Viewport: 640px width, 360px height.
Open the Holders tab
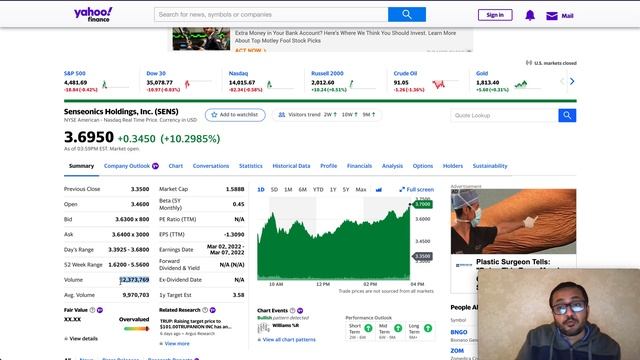[x=453, y=166]
